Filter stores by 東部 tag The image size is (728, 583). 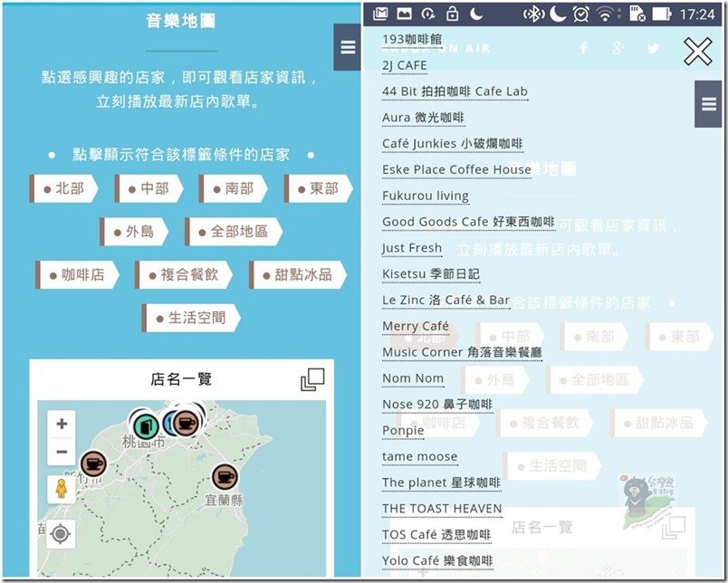319,188
